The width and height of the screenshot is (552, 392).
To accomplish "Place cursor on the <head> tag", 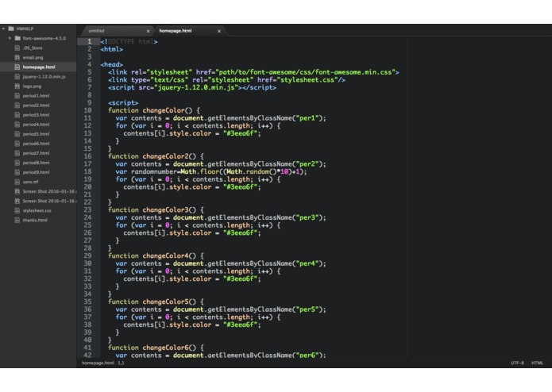I will click(x=112, y=65).
